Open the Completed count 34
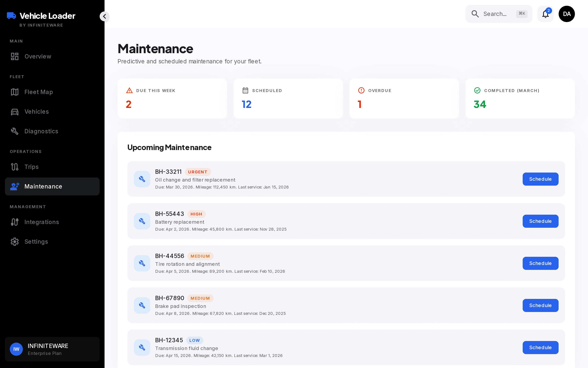 (480, 104)
